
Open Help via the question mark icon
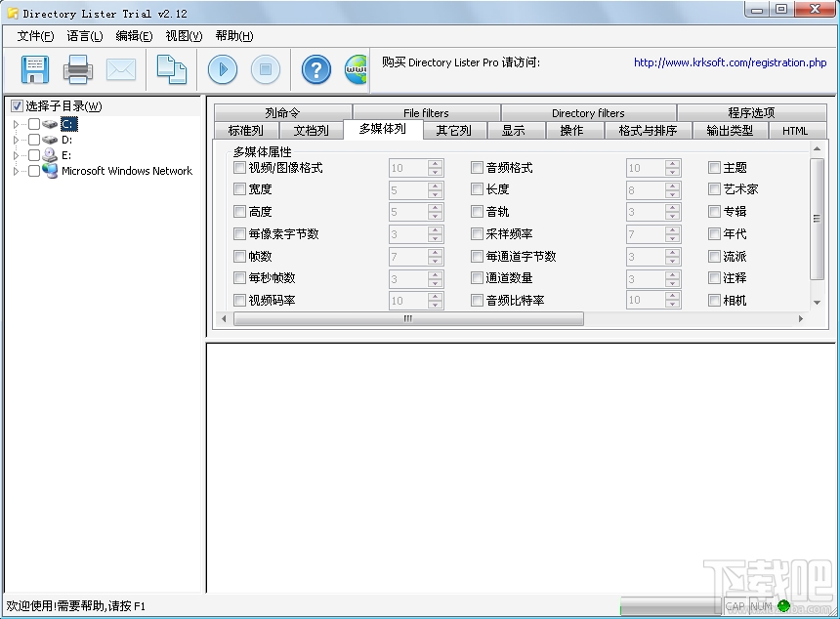point(315,69)
